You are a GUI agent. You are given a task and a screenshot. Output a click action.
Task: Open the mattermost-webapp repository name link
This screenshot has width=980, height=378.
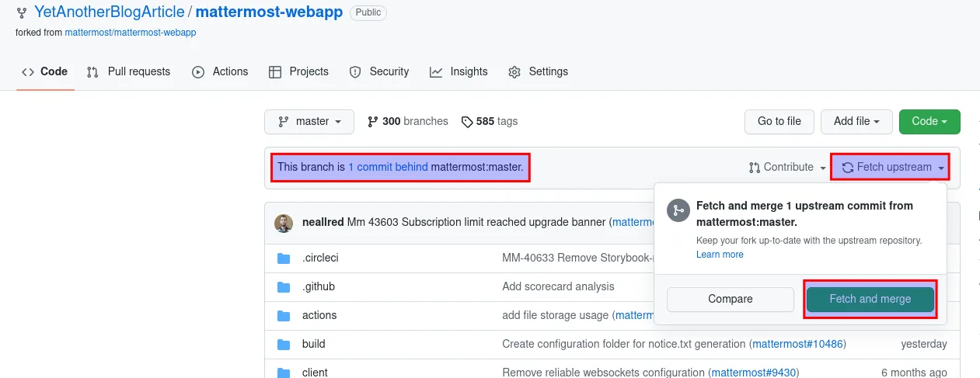coord(269,12)
